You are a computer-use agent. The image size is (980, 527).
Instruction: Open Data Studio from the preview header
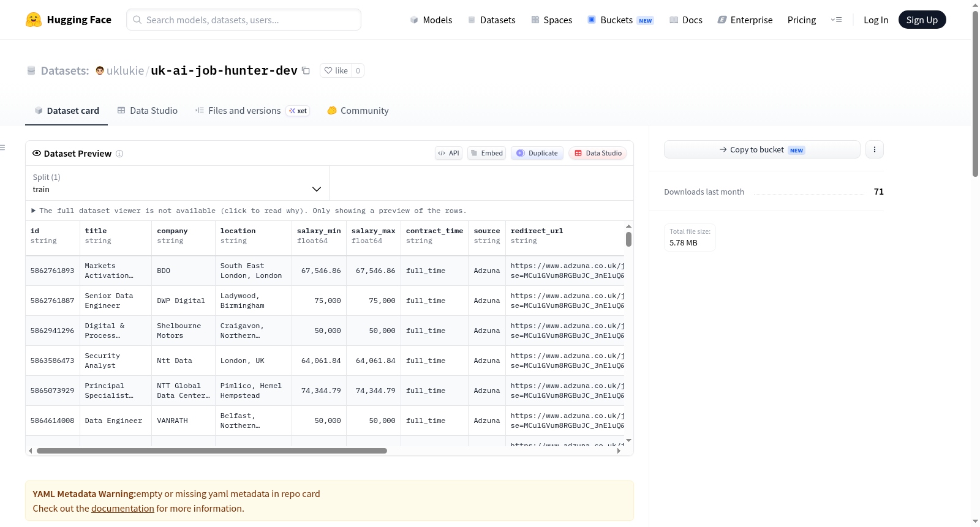[x=598, y=153]
